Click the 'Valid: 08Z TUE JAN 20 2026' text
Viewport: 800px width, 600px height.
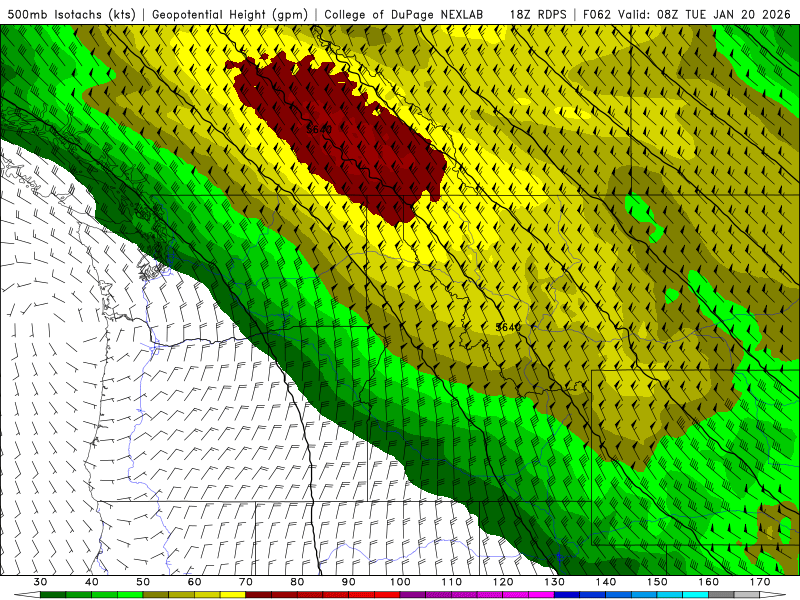click(x=704, y=14)
